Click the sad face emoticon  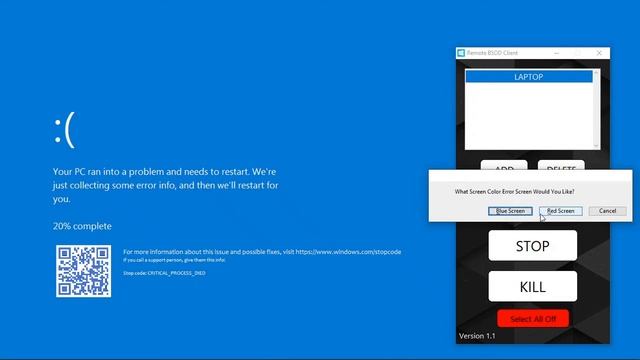[64, 130]
